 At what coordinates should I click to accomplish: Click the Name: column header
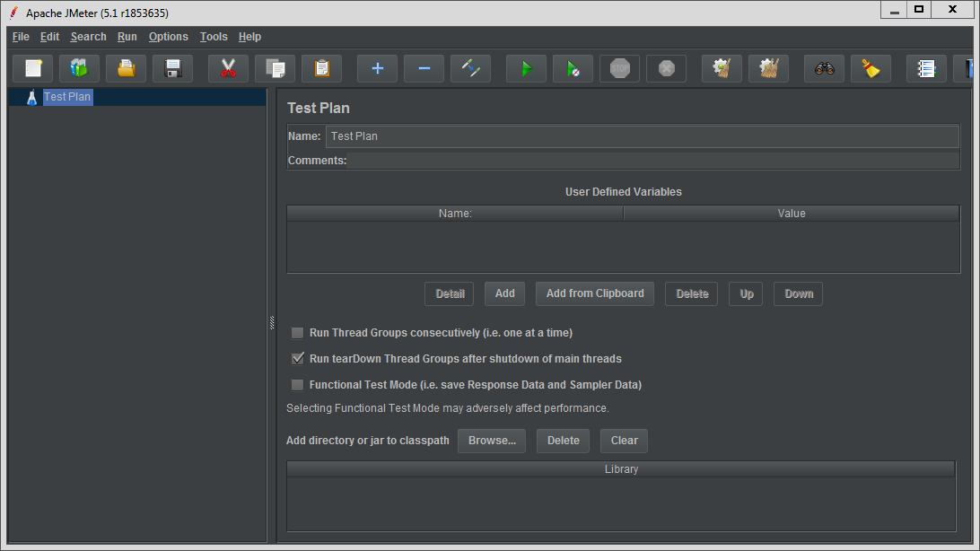coord(455,214)
